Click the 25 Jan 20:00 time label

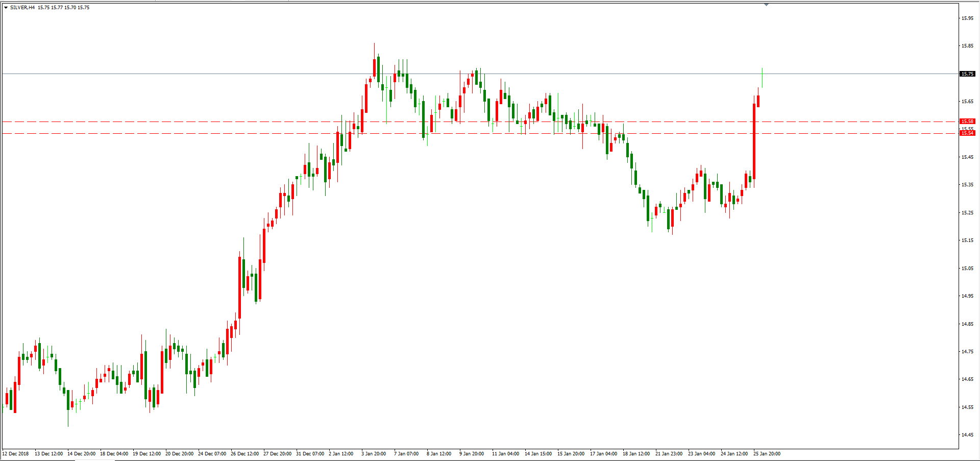coord(767,454)
